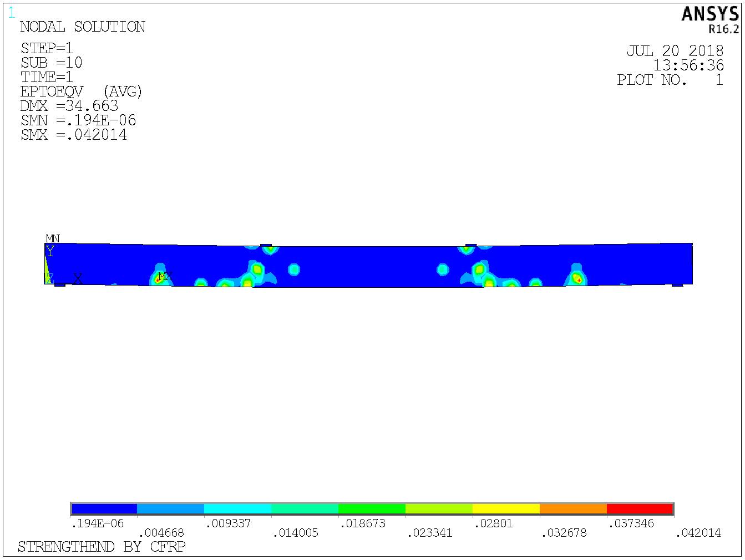Click the Y axis triad label

(x=50, y=251)
